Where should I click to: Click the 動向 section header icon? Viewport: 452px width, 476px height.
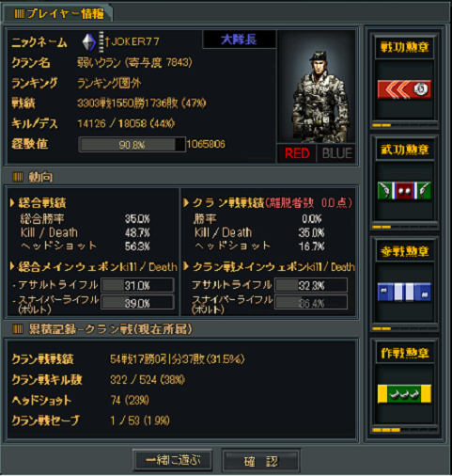[18, 177]
